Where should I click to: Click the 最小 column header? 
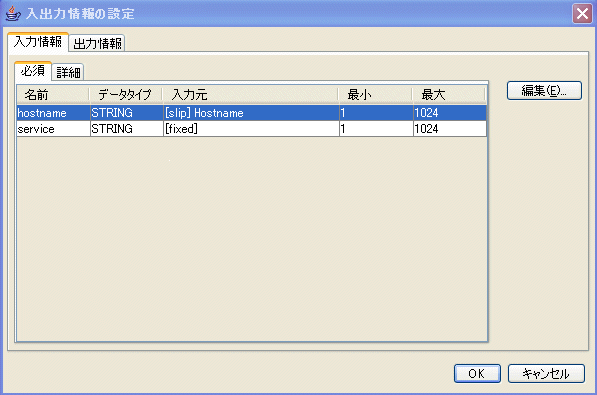(x=375, y=94)
